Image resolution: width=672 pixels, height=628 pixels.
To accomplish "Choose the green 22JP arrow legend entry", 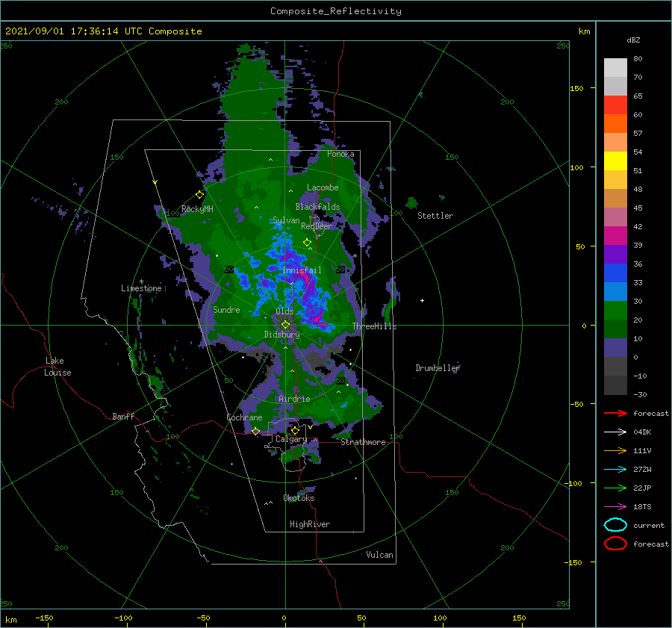I will coord(615,488).
